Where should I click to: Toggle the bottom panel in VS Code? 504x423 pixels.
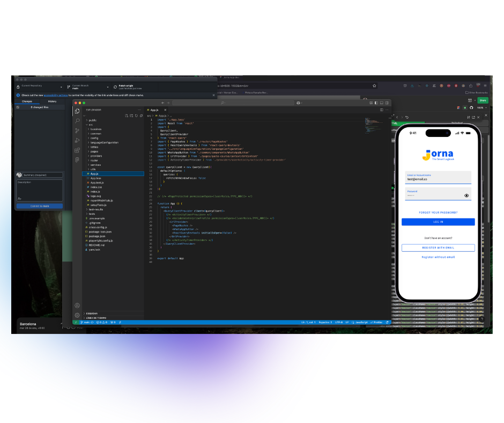pos(382,103)
